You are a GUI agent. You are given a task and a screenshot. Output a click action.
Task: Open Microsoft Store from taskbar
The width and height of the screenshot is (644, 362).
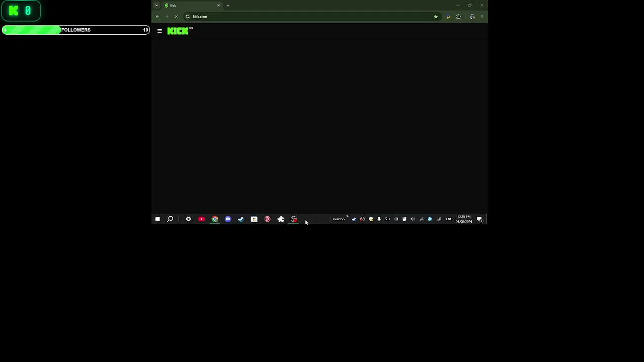coord(254,219)
